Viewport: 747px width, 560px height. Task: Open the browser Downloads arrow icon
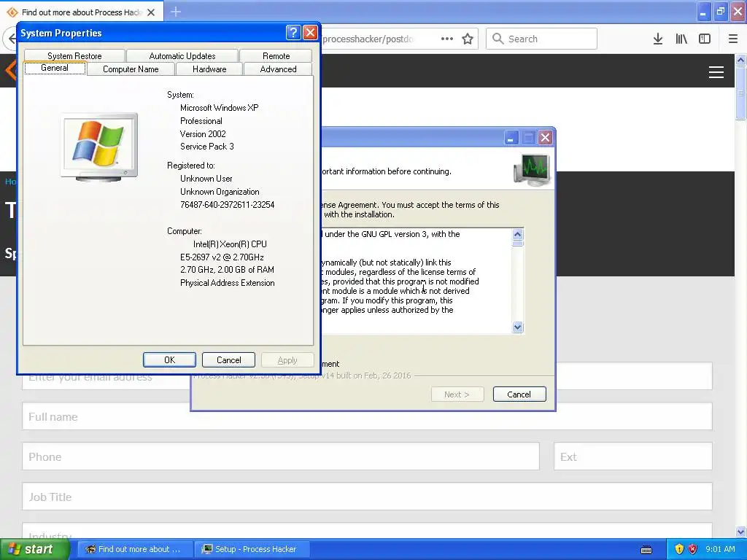(x=658, y=39)
